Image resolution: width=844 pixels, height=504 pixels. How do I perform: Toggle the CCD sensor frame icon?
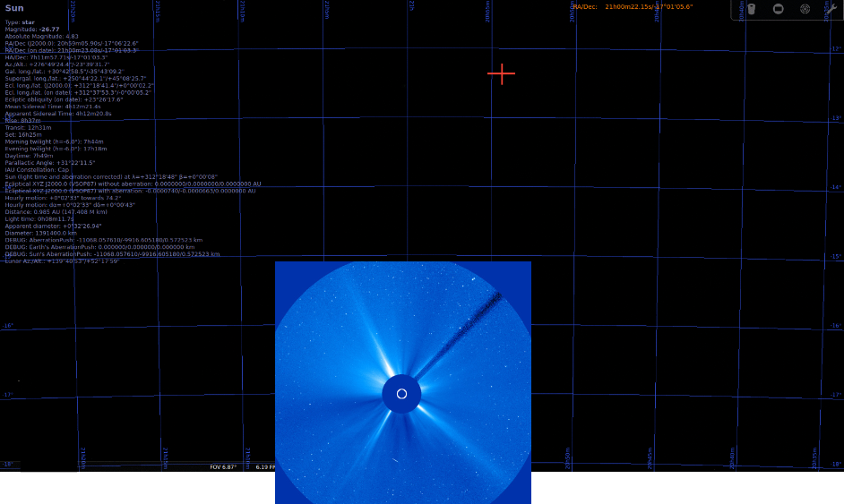click(779, 9)
